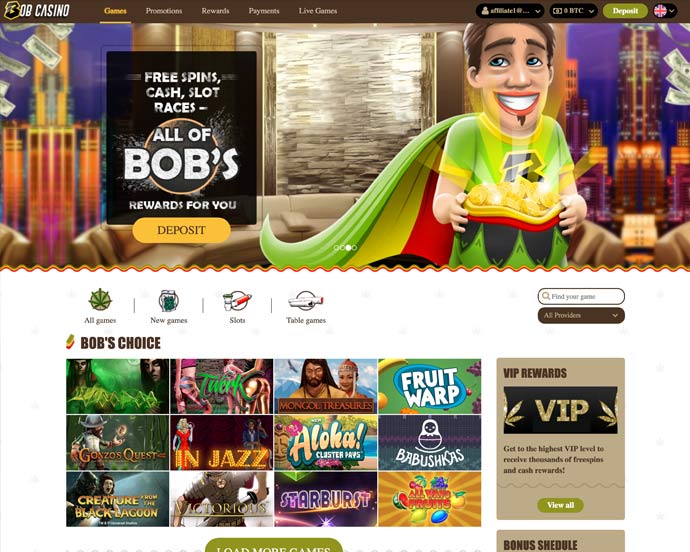Open the 0 BTC balance dropdown
Screen dimensions: 690x552
click(573, 11)
